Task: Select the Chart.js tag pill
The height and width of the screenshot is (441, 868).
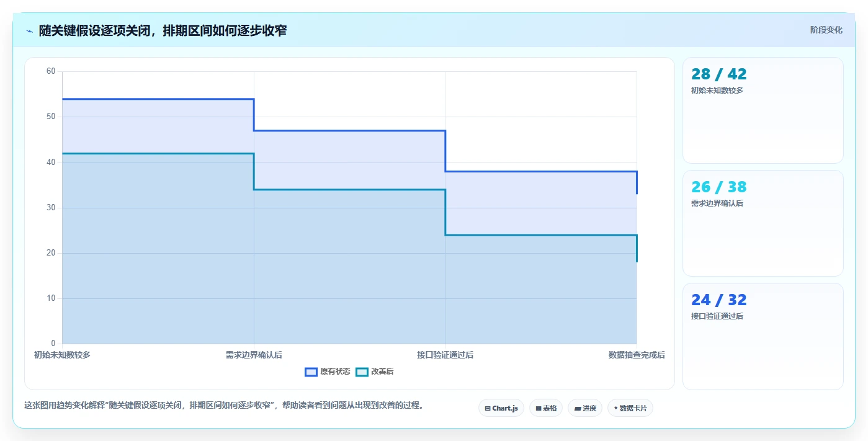Action: coord(501,408)
